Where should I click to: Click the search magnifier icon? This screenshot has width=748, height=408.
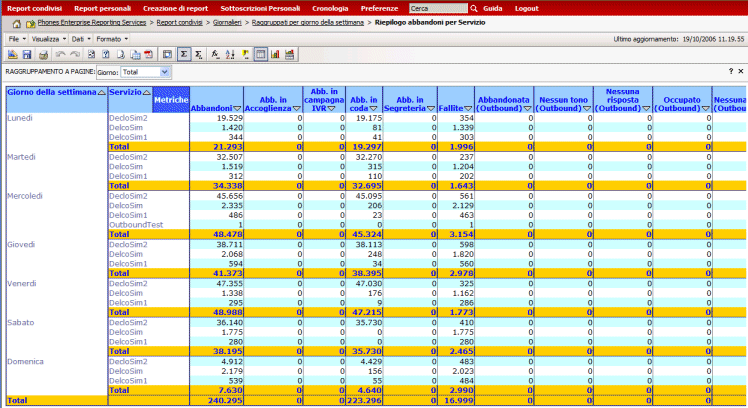(474, 8)
